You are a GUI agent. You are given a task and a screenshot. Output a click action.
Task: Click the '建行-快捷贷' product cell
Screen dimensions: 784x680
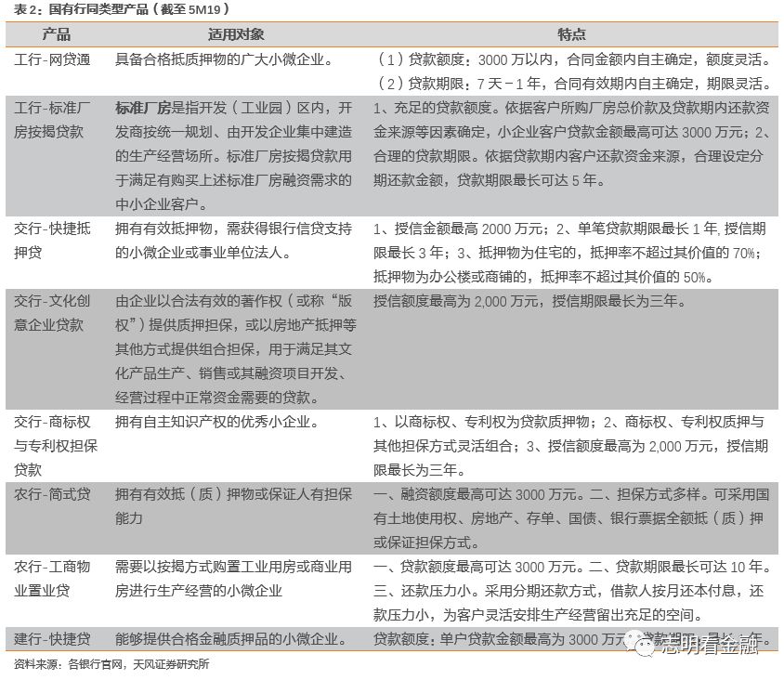(53, 639)
